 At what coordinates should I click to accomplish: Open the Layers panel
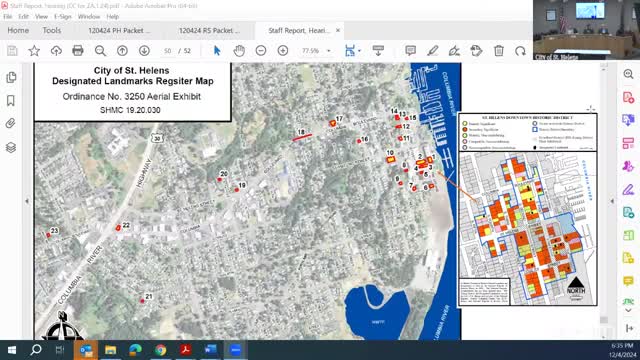pyautogui.click(x=11, y=147)
